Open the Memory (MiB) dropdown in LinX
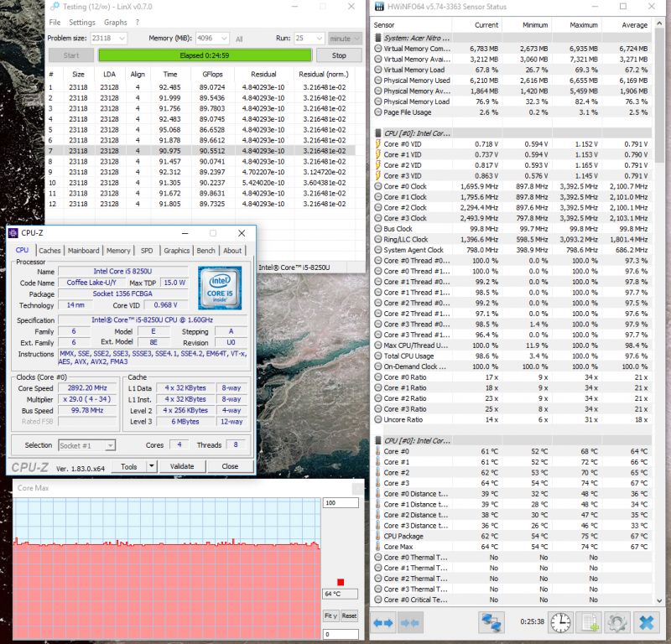Viewport: 671px width, 644px height. coord(224,38)
